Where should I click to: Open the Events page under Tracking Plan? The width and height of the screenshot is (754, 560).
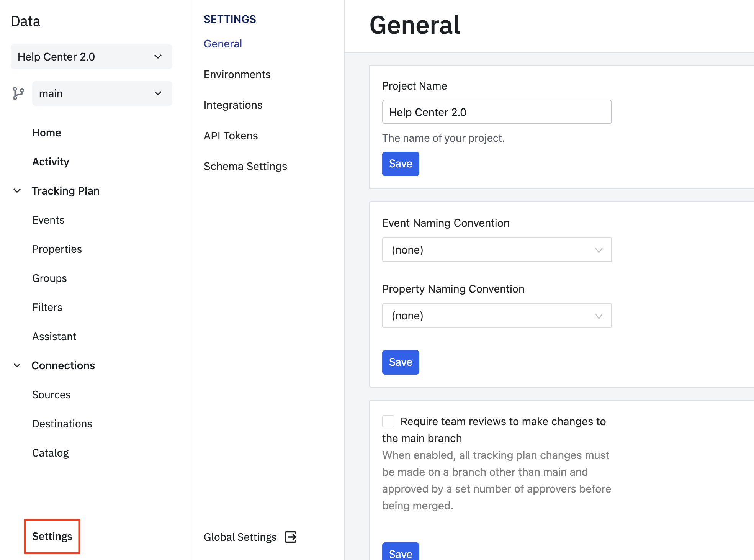click(x=48, y=220)
